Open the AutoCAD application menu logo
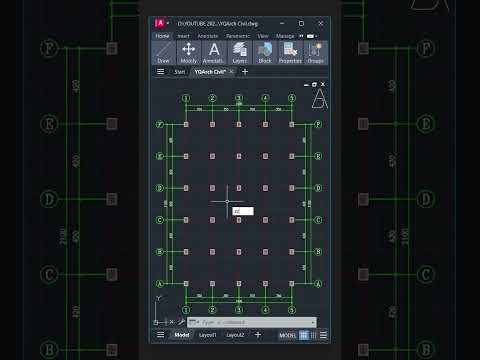480x360 pixels. pyautogui.click(x=160, y=23)
